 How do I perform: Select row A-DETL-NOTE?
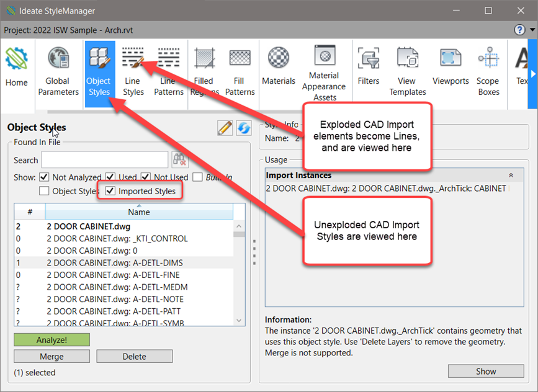point(124,299)
